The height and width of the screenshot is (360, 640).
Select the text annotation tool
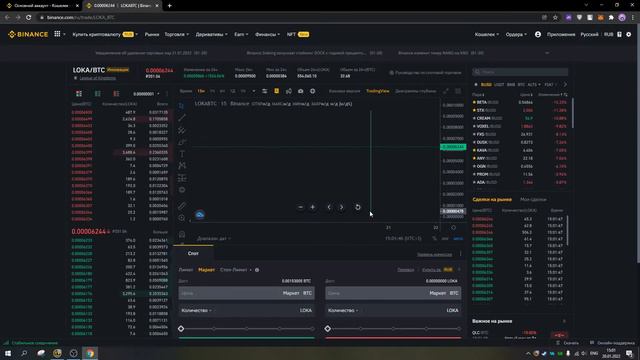pos(182,154)
